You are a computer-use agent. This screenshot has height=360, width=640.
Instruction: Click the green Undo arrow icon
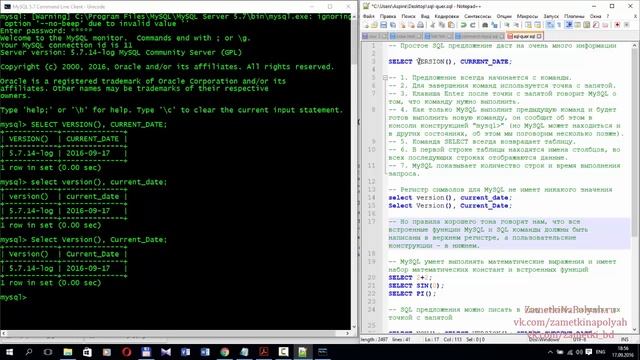tap(463, 25)
